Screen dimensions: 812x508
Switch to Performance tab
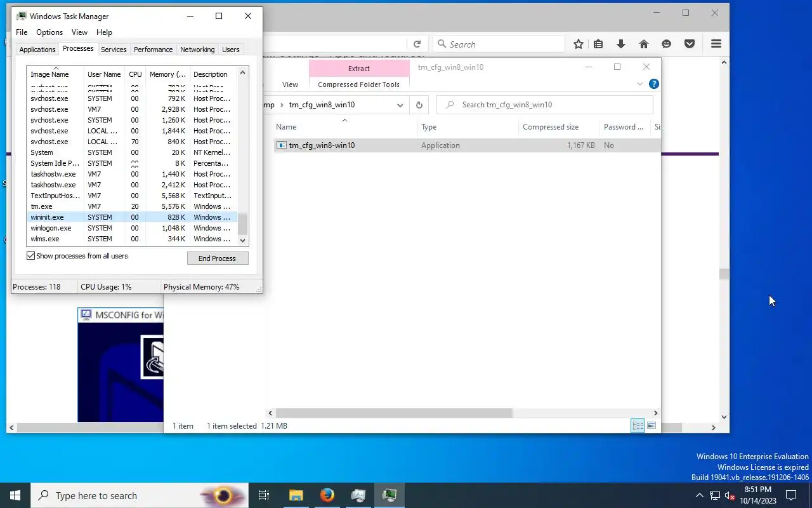153,50
